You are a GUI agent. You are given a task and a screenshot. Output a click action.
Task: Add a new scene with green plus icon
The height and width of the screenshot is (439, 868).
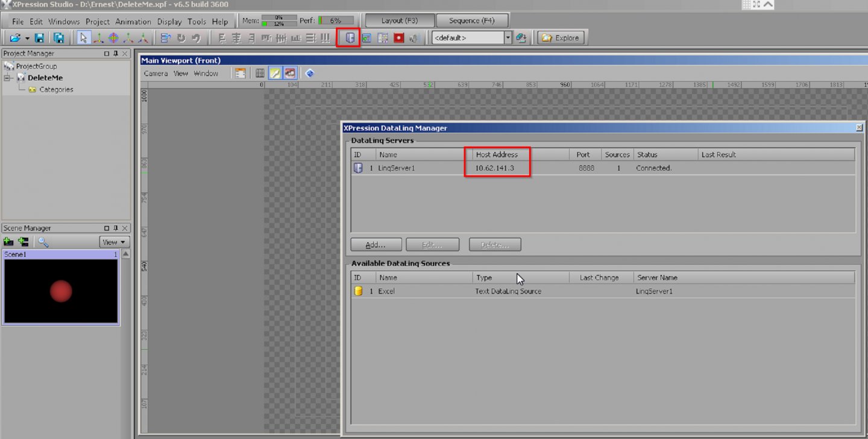pos(8,242)
